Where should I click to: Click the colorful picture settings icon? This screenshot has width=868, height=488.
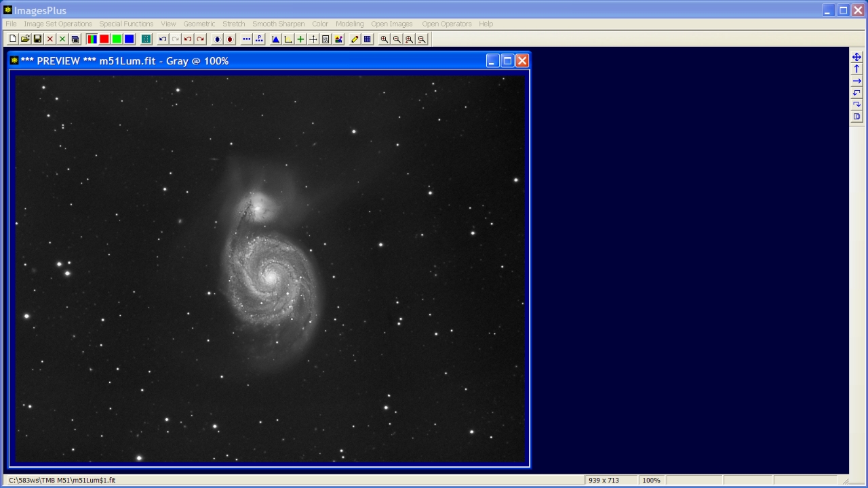[338, 39]
